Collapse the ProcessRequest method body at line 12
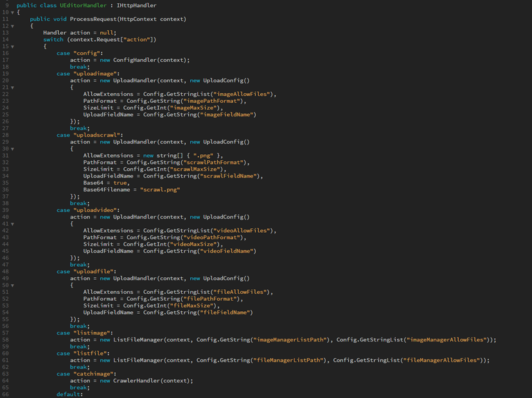The width and height of the screenshot is (532, 398). pyautogui.click(x=12, y=26)
